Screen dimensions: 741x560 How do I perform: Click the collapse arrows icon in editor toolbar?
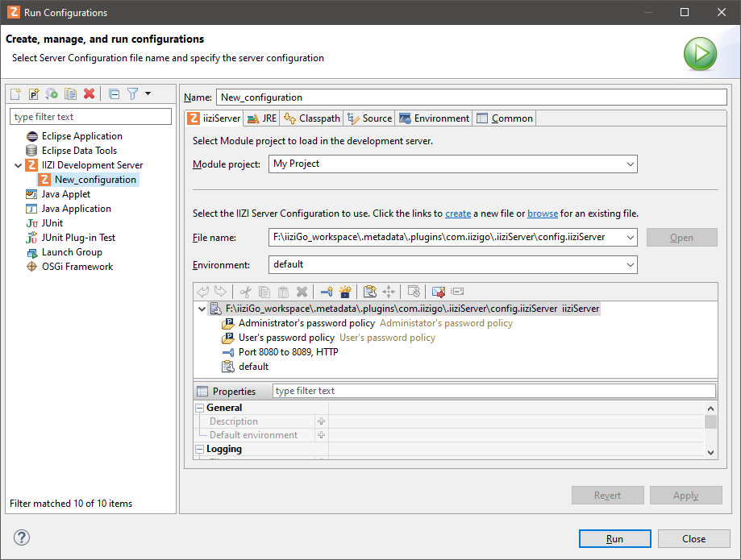tap(389, 292)
